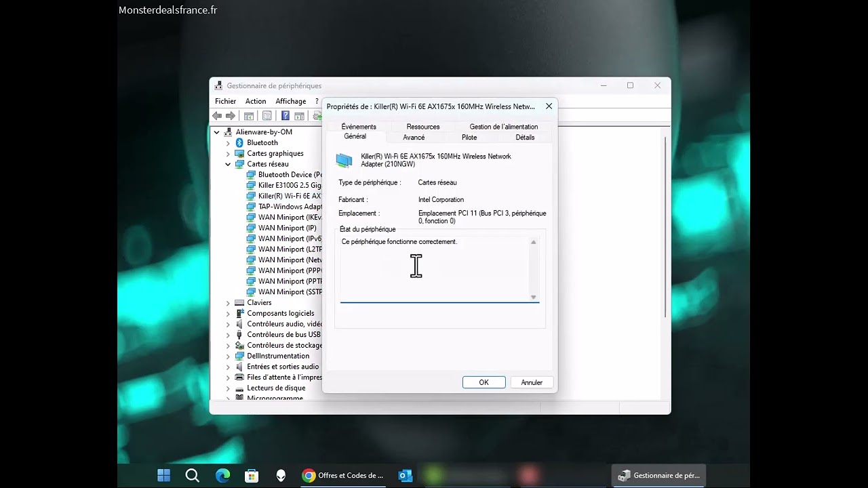Image resolution: width=868 pixels, height=488 pixels.
Task: Collapse the Cartes réseau category
Action: pyautogui.click(x=228, y=164)
